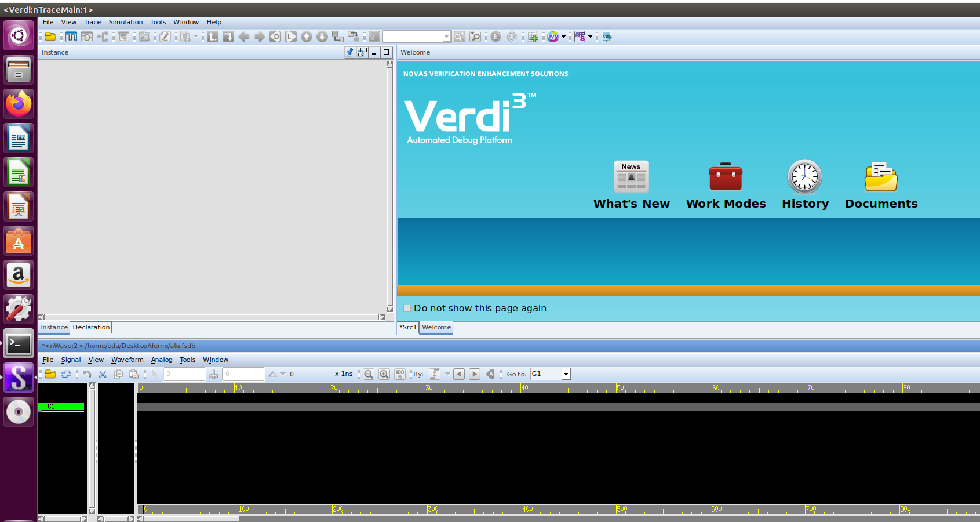The width and height of the screenshot is (980, 522).
Task: Open the nSchema schematic viewer icon
Action: point(86,36)
